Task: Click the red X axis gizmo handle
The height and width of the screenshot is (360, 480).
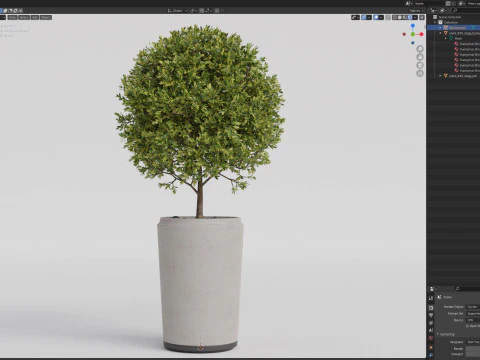Action: [421, 34]
